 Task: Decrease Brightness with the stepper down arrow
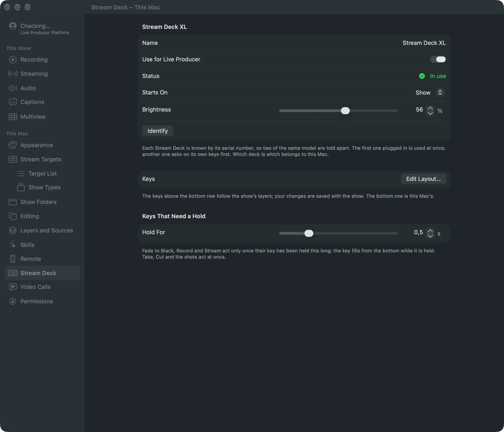pos(430,113)
